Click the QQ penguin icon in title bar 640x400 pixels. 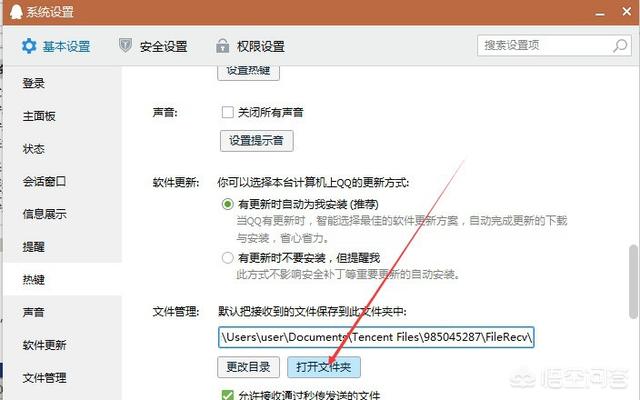pos(16,11)
